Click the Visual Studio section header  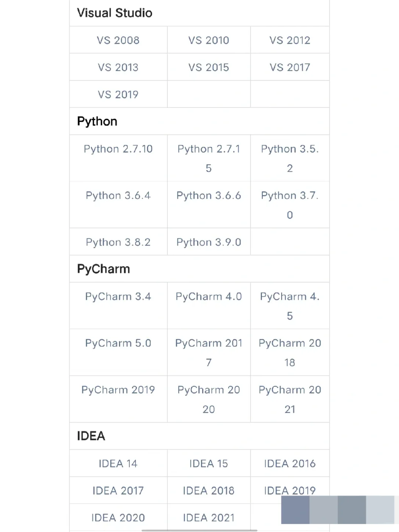pos(115,13)
